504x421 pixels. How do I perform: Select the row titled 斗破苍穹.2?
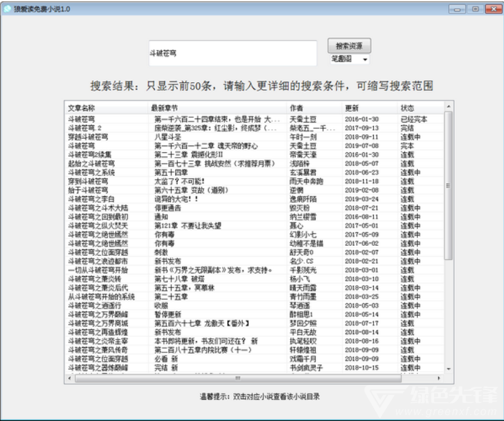tap(84, 128)
